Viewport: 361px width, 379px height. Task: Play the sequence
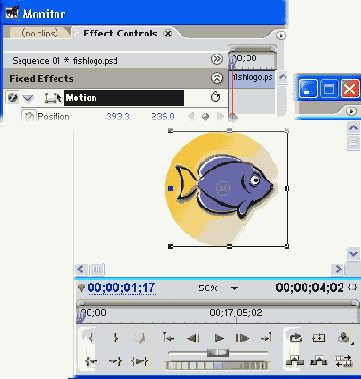(x=219, y=338)
